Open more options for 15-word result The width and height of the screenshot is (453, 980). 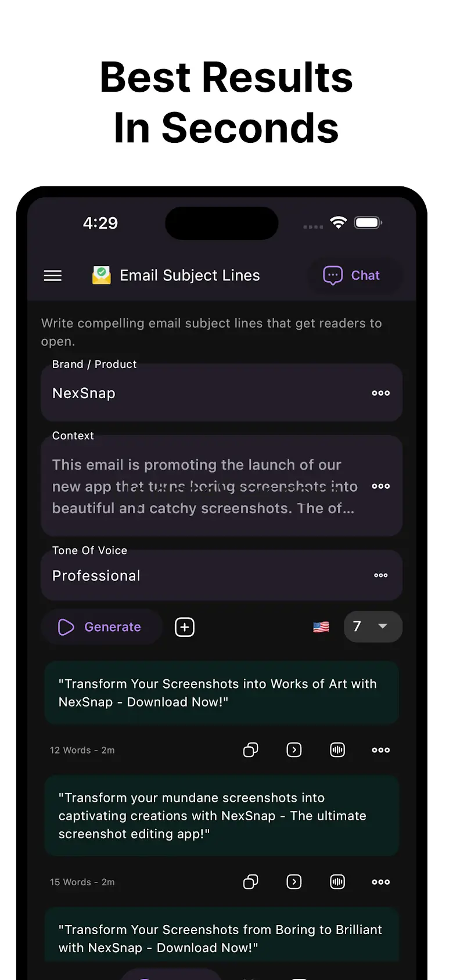pyautogui.click(x=380, y=882)
